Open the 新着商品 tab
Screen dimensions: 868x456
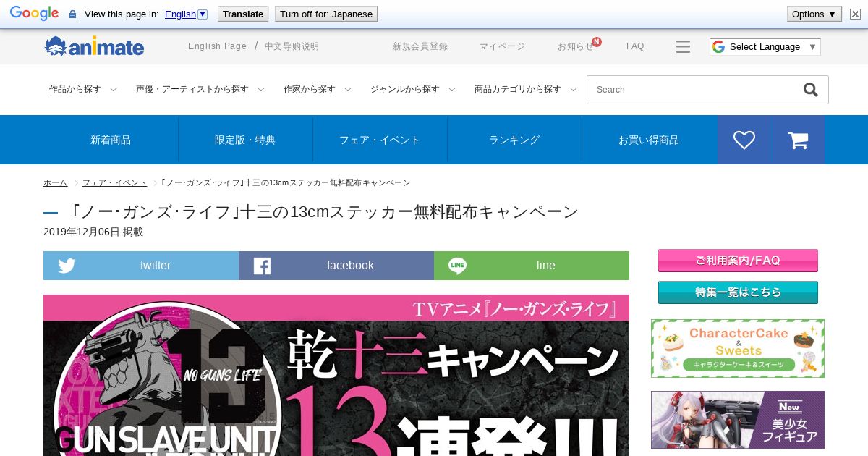click(111, 140)
